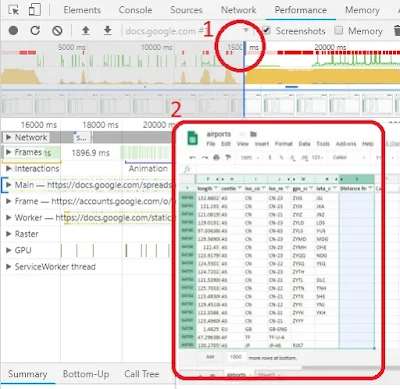Open the filter on the longit column
The image size is (400, 389).
tap(216, 189)
